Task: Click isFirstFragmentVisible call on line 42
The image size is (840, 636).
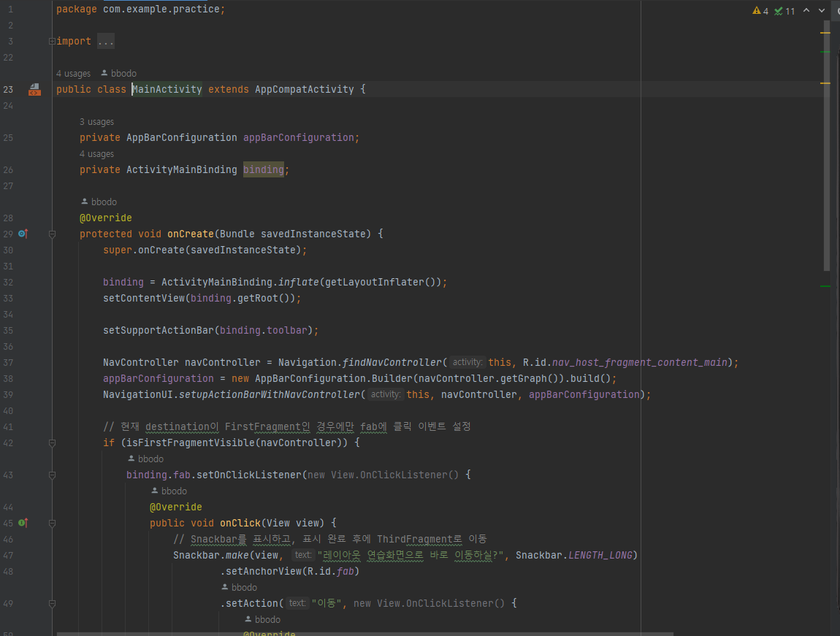Action: [190, 442]
